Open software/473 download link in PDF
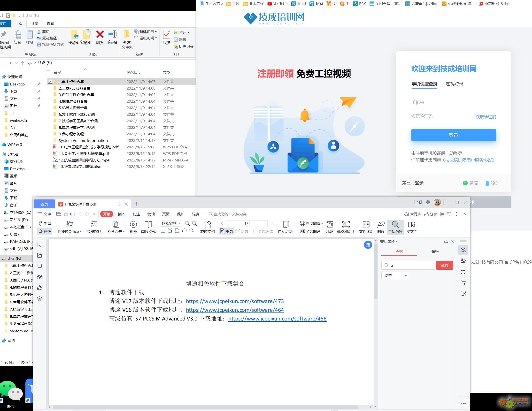Screen dimensions: 532x411 pyautogui.click(x=235, y=301)
